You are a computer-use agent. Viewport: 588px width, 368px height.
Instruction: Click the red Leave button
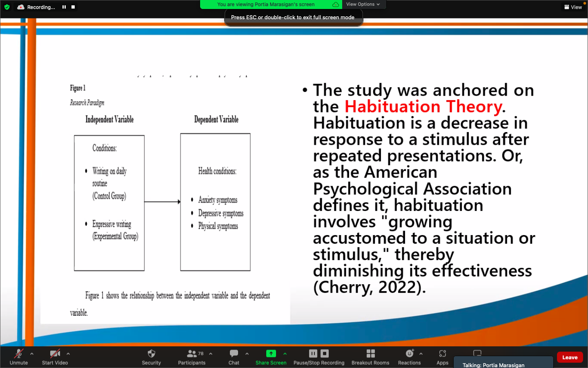[570, 357]
